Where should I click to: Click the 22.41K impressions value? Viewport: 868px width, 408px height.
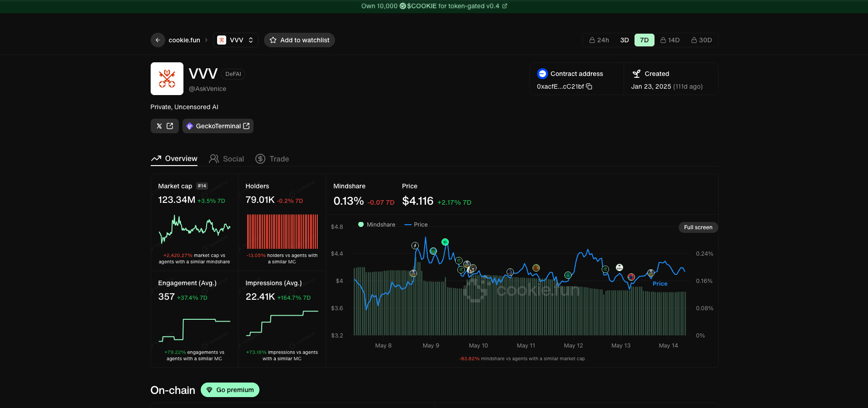tap(260, 297)
